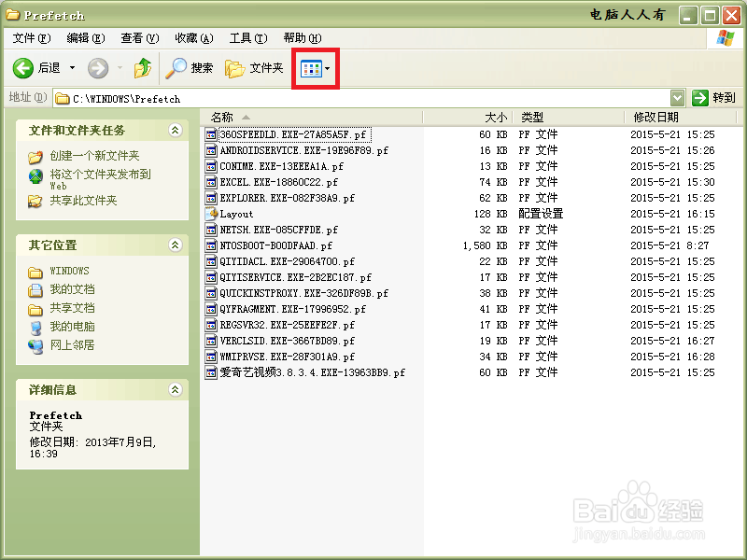Click the Windows flag logo in the menu bar
The image size is (747, 560).
coord(725,37)
